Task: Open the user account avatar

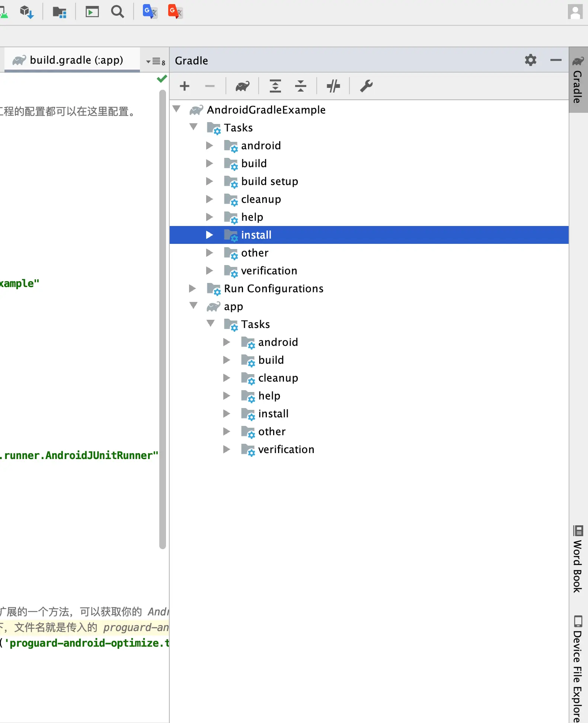Action: click(575, 12)
